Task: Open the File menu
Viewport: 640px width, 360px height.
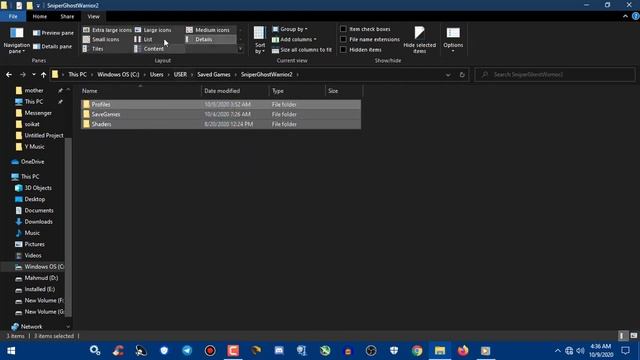Action: click(13, 16)
